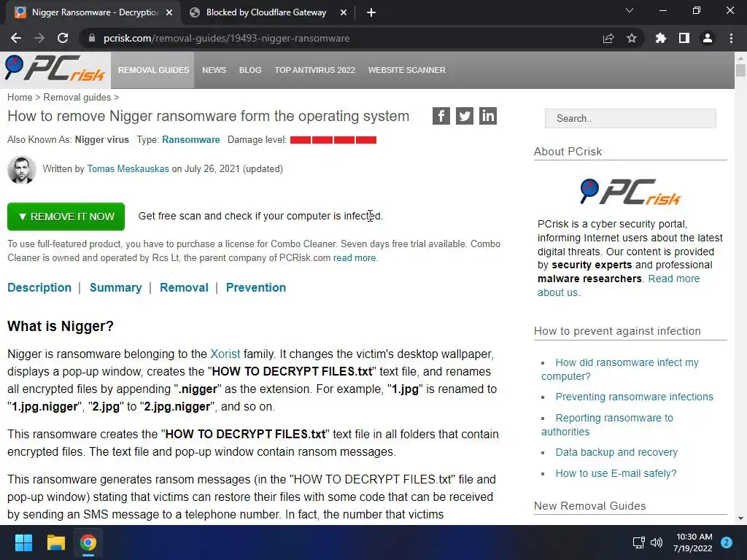Click the browser forward arrow
747x560 pixels.
[x=39, y=38]
